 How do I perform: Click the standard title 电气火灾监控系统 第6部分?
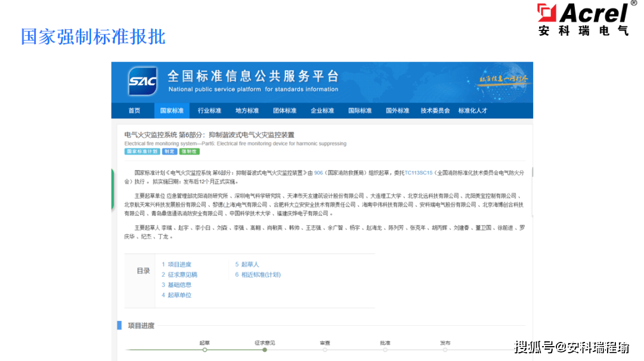tap(209, 135)
